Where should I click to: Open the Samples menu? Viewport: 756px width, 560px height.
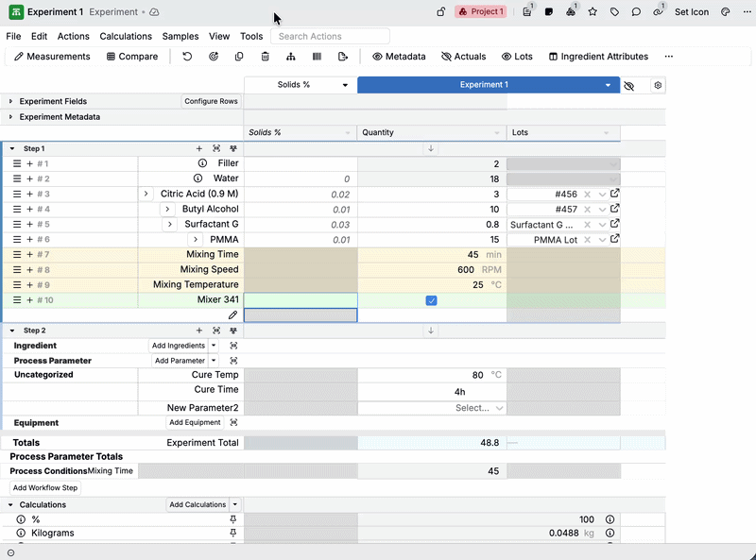(x=180, y=36)
